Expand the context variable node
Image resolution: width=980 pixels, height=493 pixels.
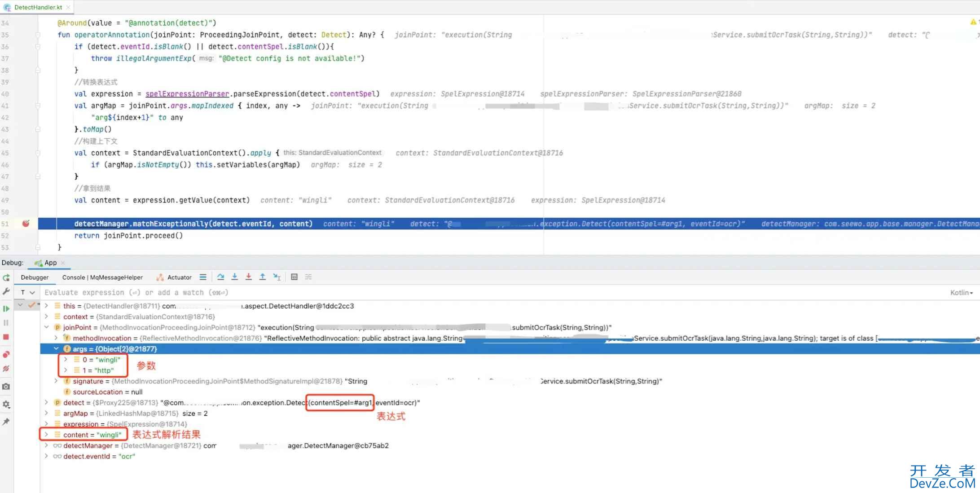tap(46, 317)
